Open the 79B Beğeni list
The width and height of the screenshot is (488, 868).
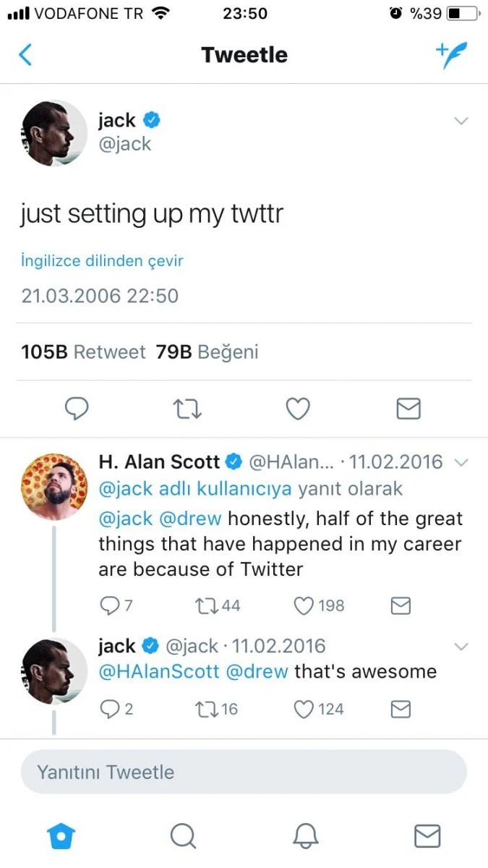[206, 352]
